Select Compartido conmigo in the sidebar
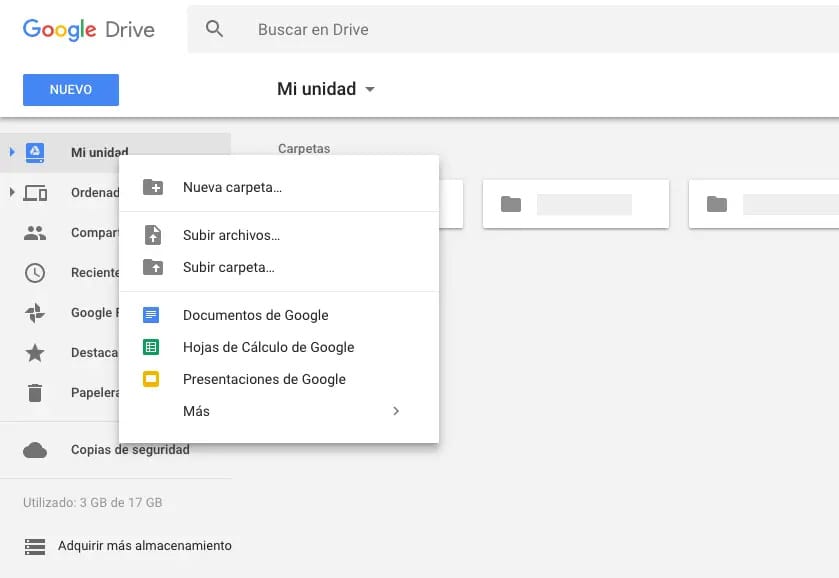839x578 pixels. (x=95, y=233)
